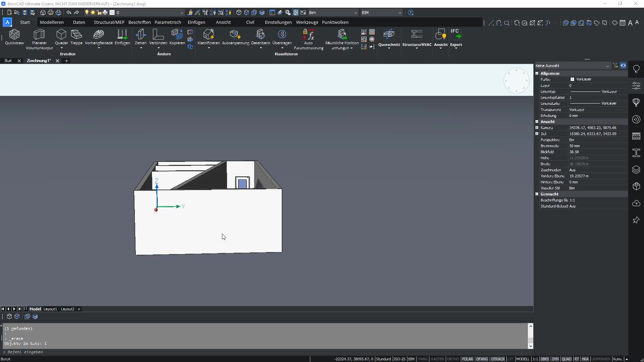Activate the Ziehen push-pull tool
Viewport: 644px width, 362px height.
point(141,37)
